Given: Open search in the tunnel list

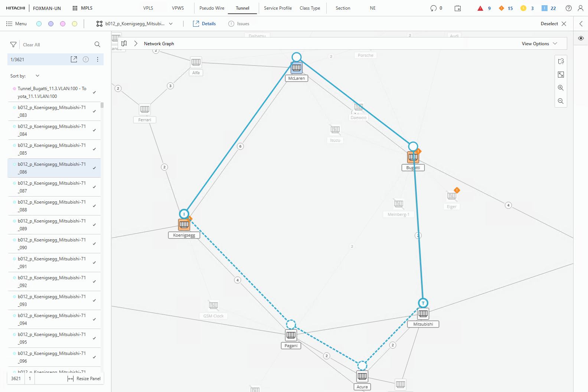Looking at the screenshot, I should click(97, 45).
